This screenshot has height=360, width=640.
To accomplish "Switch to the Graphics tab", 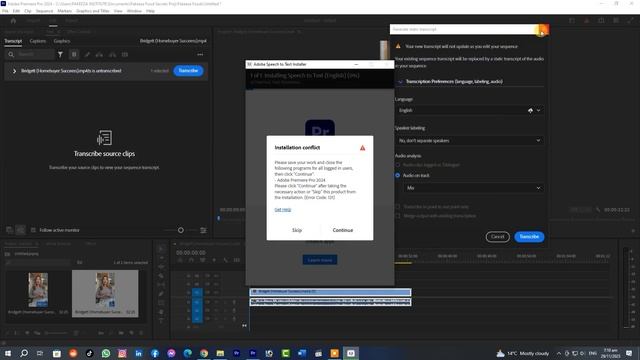I will click(62, 41).
